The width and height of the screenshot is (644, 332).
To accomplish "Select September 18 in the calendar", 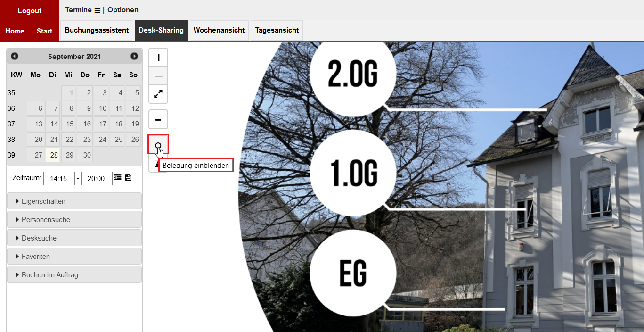I will pos(117,124).
